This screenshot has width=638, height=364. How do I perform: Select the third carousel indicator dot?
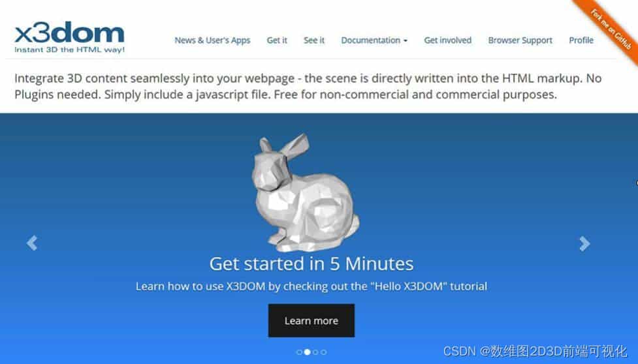pos(315,352)
